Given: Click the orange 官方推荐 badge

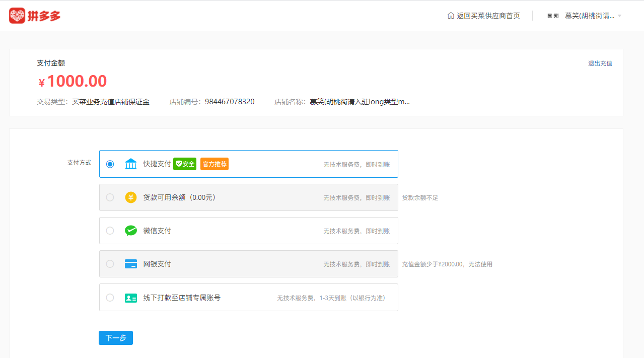Looking at the screenshot, I should [x=214, y=164].
